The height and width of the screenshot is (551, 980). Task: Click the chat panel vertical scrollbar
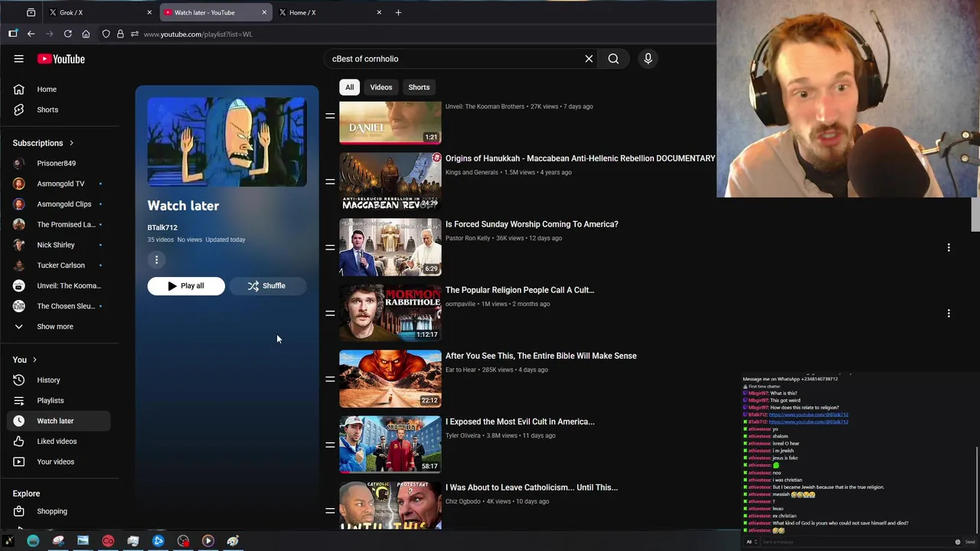976,490
